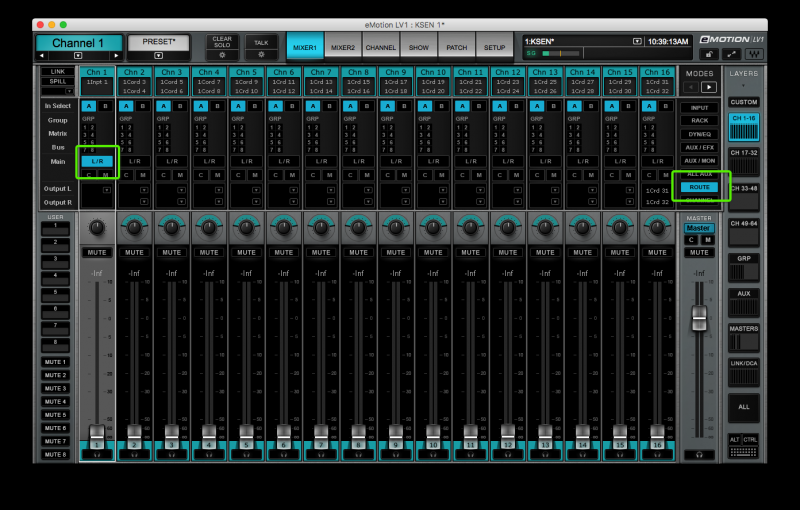Select the CH 49-64 layer
The width and height of the screenshot is (800, 510).
(743, 233)
